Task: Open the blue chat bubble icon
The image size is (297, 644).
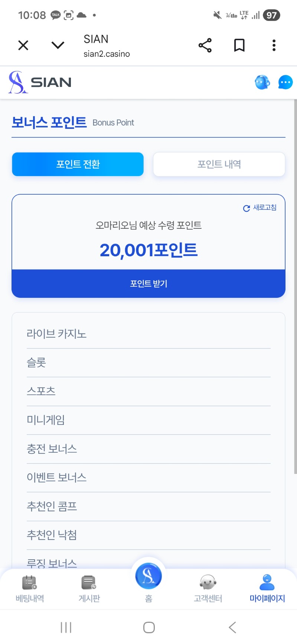Action: [x=285, y=82]
